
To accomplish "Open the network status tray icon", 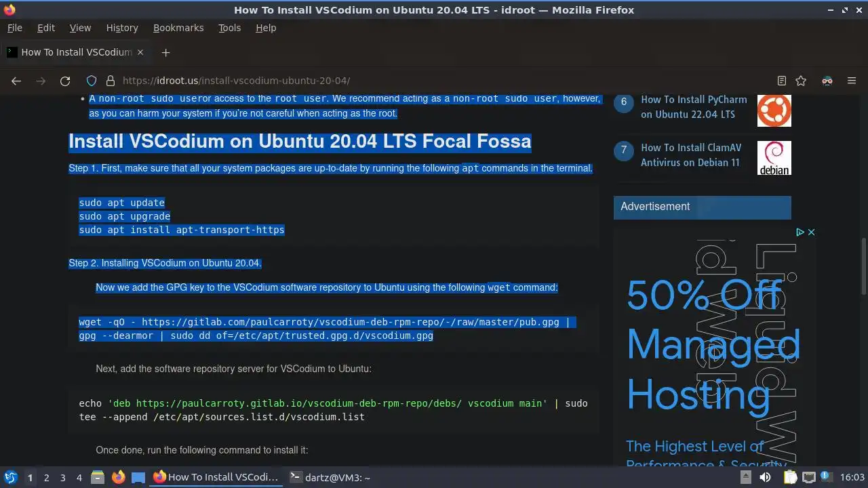I will click(x=808, y=477).
